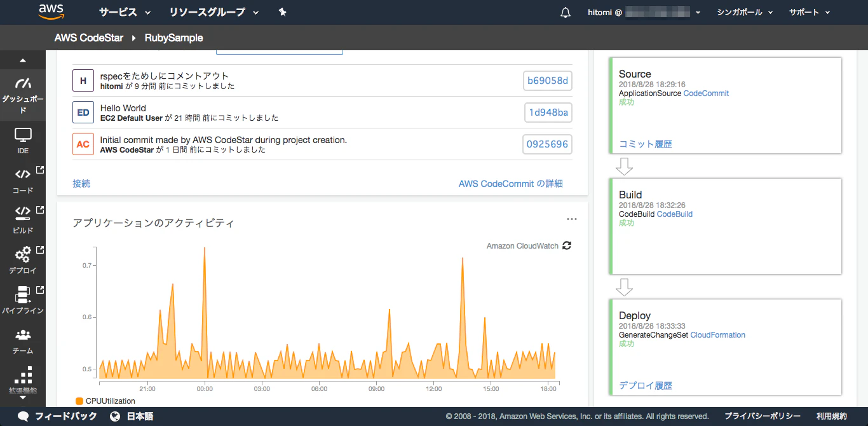Image resolution: width=868 pixels, height=426 pixels.
Task: Open the Deploy gears icon in the sidebar
Action: pos(23,254)
